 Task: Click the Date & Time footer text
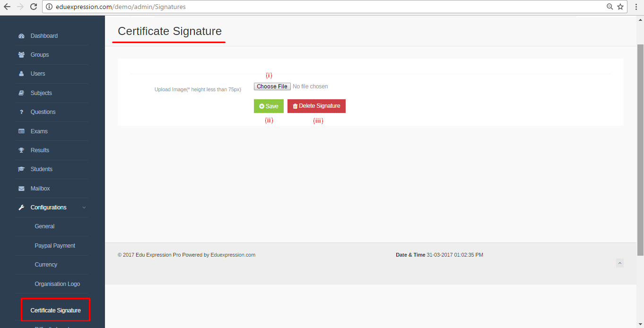click(439, 255)
